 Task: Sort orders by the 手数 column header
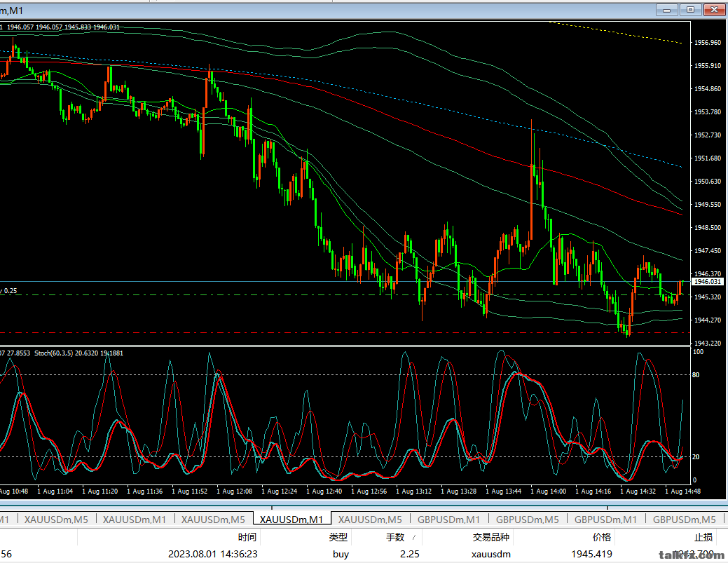tap(395, 537)
